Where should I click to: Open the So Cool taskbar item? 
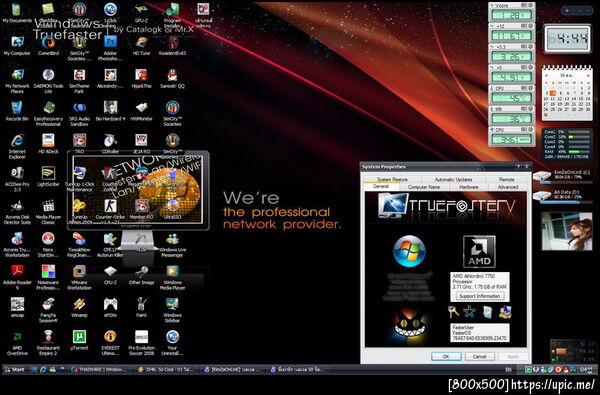click(166, 369)
